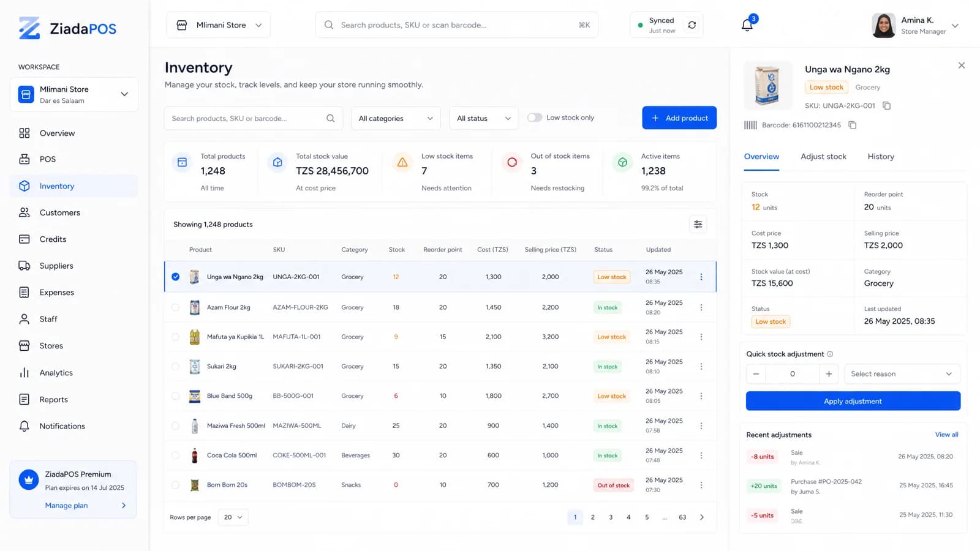Close the product detail panel

coord(962,66)
